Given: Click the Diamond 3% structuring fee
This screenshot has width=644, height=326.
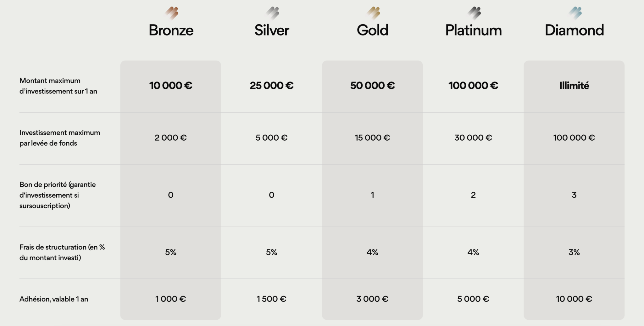Looking at the screenshot, I should [x=574, y=252].
